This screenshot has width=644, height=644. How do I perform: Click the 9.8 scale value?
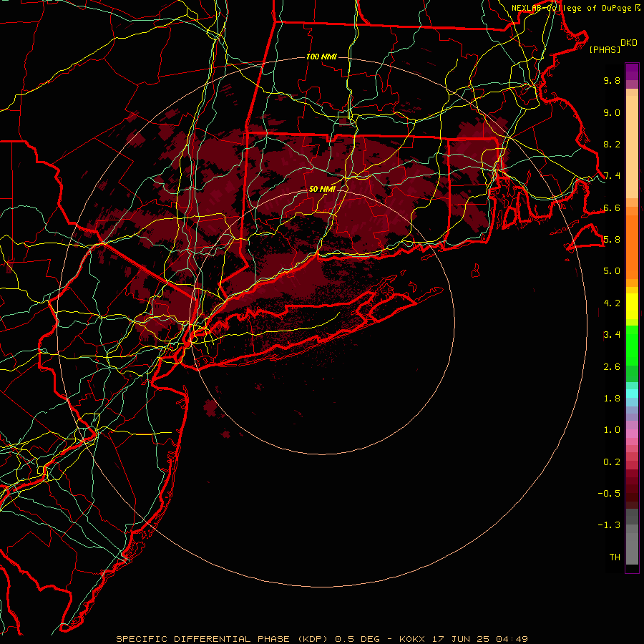point(612,80)
